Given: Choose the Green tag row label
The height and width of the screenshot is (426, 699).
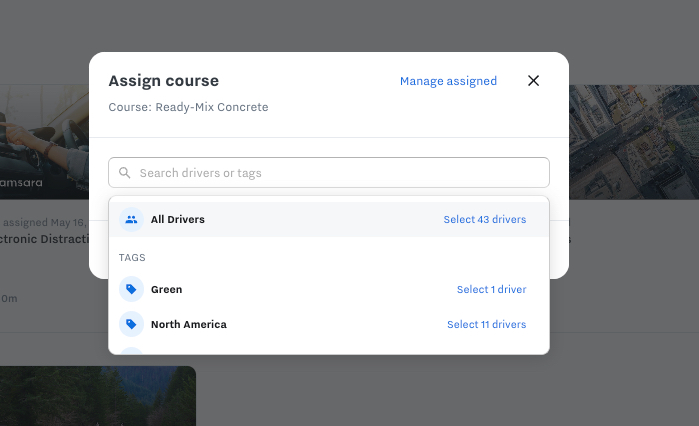Looking at the screenshot, I should 166,289.
